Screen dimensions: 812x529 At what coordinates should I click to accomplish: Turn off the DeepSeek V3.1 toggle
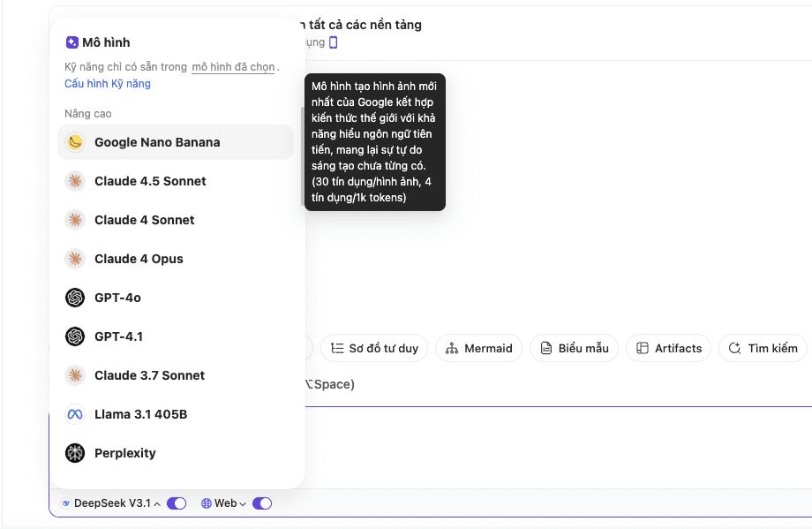tap(177, 503)
